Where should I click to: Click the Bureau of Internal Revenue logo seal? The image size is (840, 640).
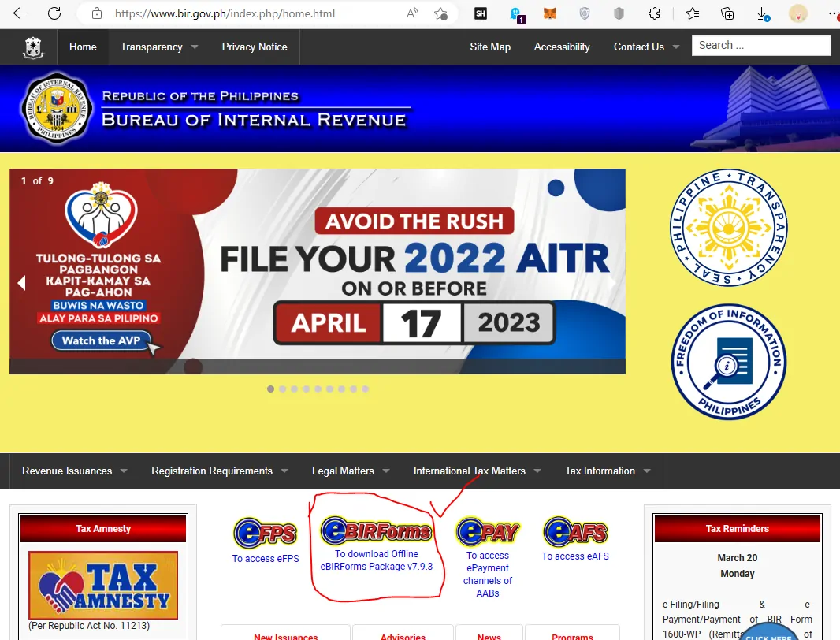(56, 108)
